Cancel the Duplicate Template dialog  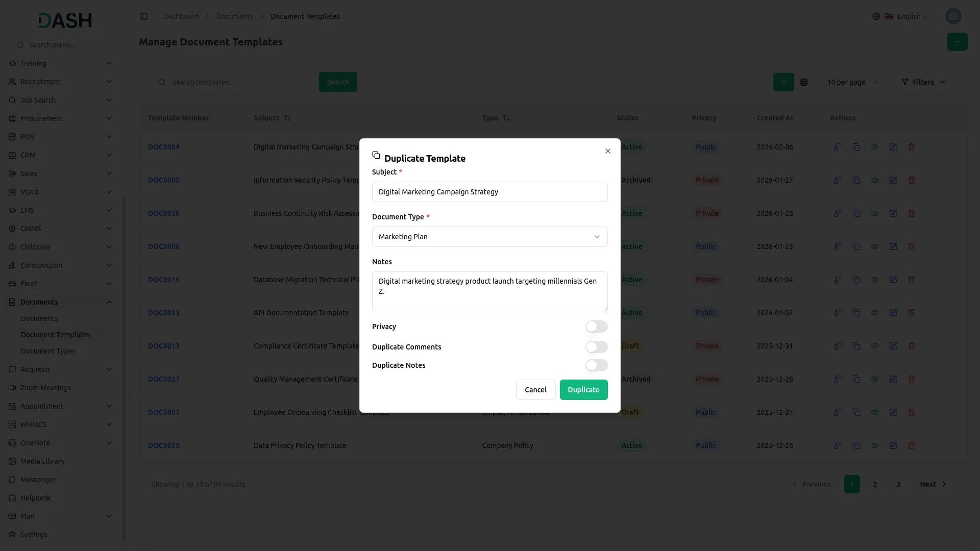click(x=535, y=389)
